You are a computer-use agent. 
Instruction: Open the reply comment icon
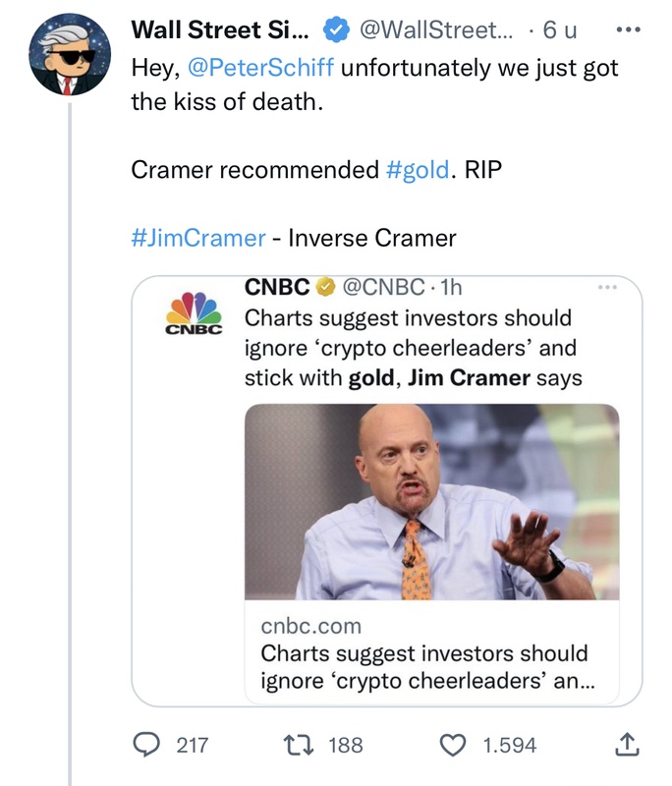pyautogui.click(x=145, y=745)
